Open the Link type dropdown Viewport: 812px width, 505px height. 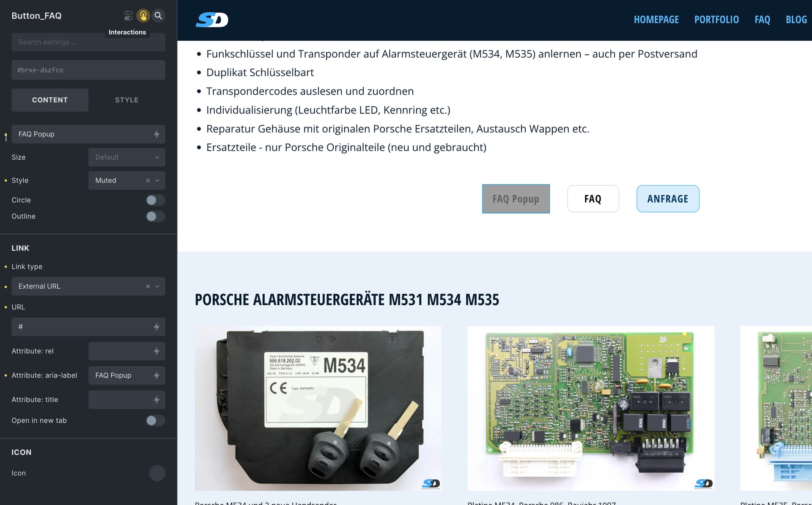pos(88,286)
